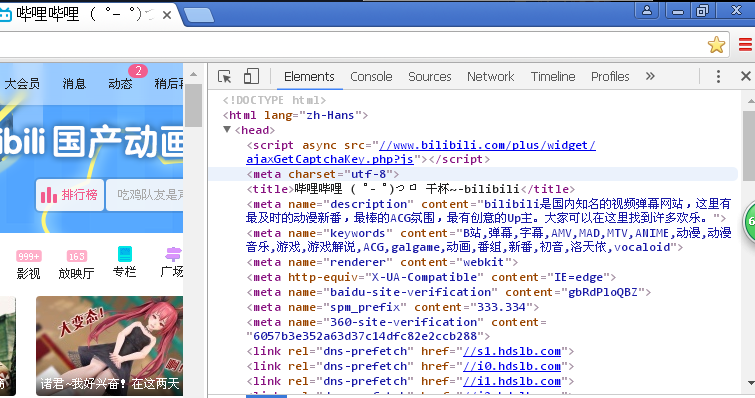The width and height of the screenshot is (755, 398).
Task: Click the Chrome user profile button
Action: pos(647,10)
